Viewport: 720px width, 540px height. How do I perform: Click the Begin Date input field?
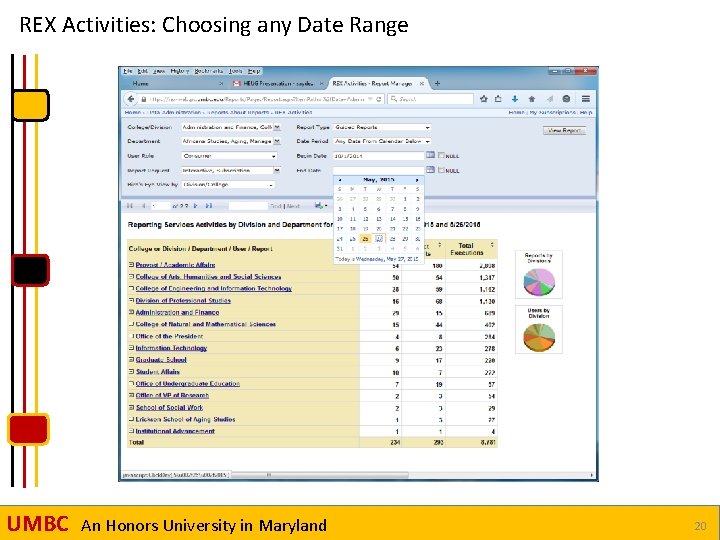coord(378,156)
